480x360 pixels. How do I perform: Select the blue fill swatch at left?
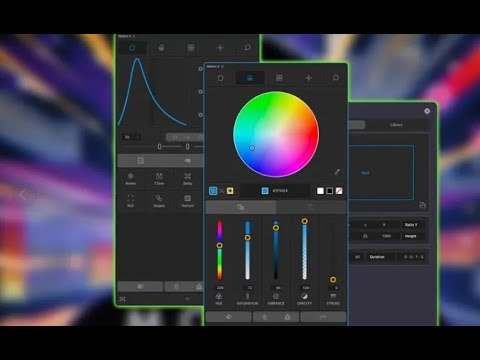pyautogui.click(x=213, y=191)
